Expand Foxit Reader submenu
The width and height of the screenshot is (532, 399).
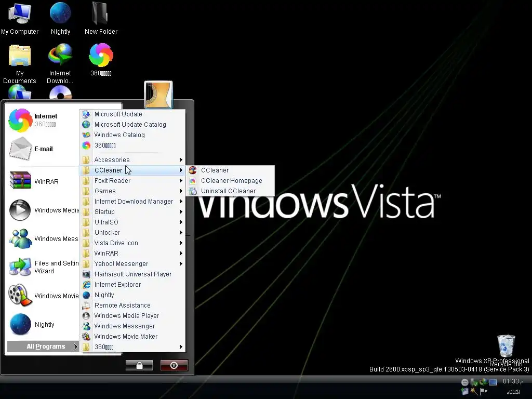(133, 181)
